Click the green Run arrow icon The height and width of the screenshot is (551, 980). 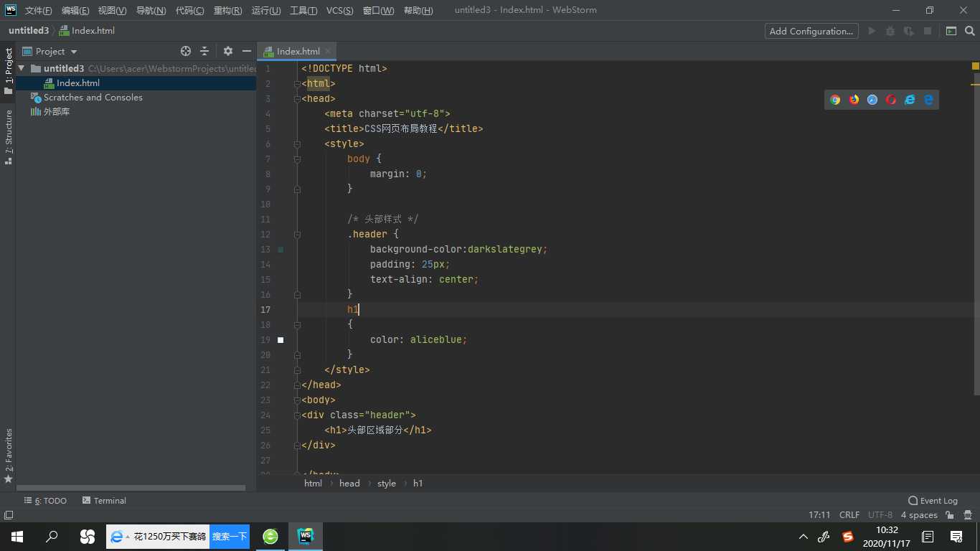[x=872, y=31]
